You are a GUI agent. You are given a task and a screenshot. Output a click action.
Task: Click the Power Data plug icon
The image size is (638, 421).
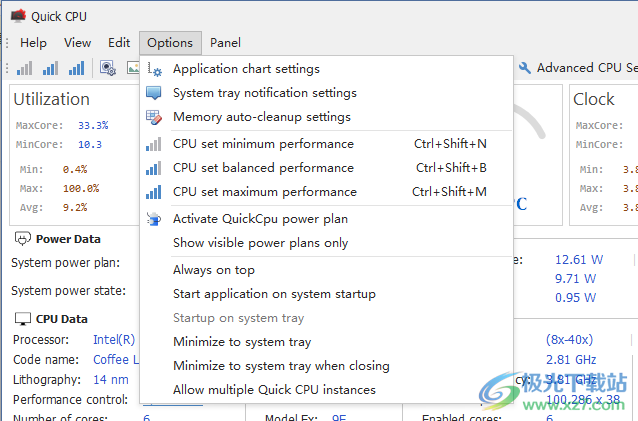pos(22,238)
